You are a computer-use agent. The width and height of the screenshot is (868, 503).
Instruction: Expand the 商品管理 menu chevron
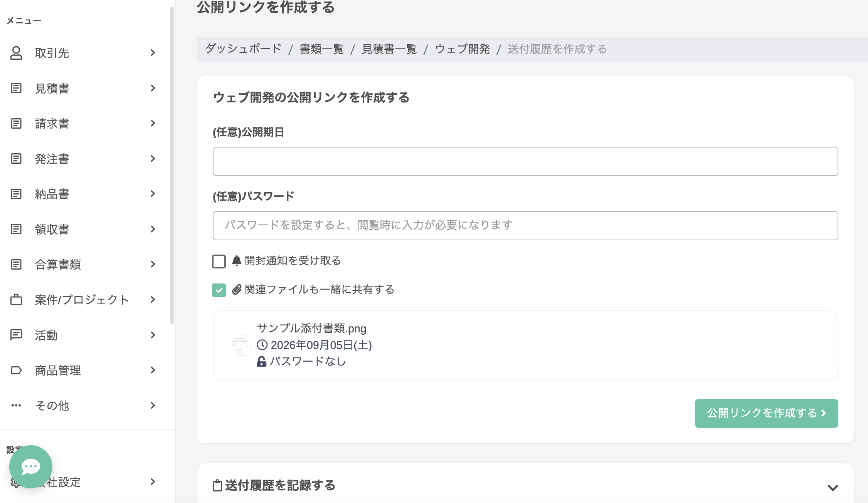click(153, 370)
